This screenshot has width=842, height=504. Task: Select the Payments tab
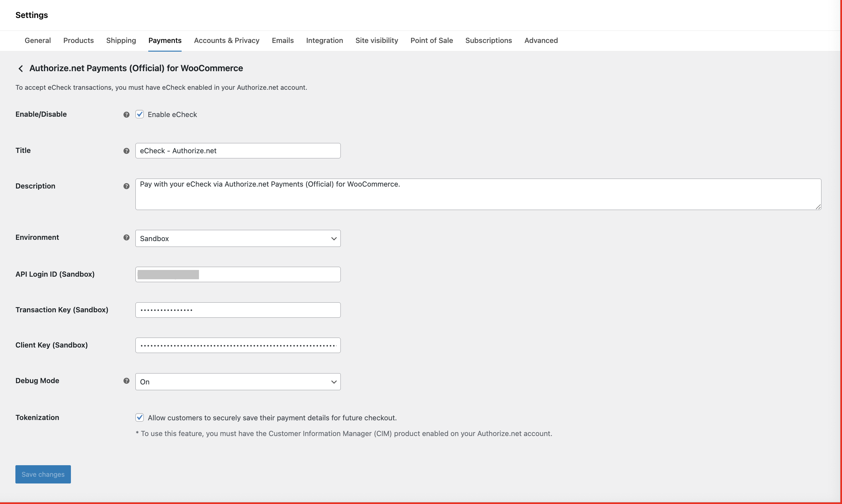[165, 40]
